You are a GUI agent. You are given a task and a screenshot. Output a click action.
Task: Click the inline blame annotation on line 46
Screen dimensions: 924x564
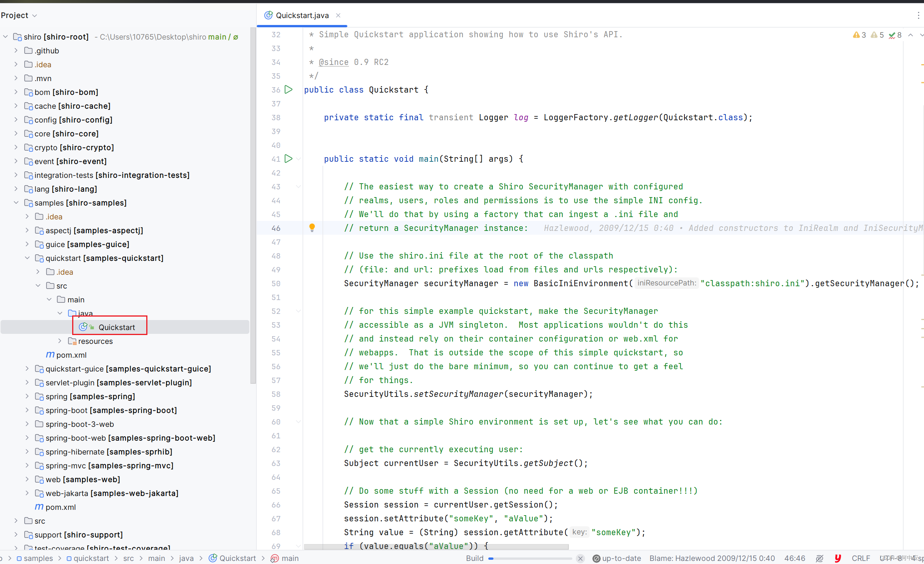pyautogui.click(x=733, y=228)
